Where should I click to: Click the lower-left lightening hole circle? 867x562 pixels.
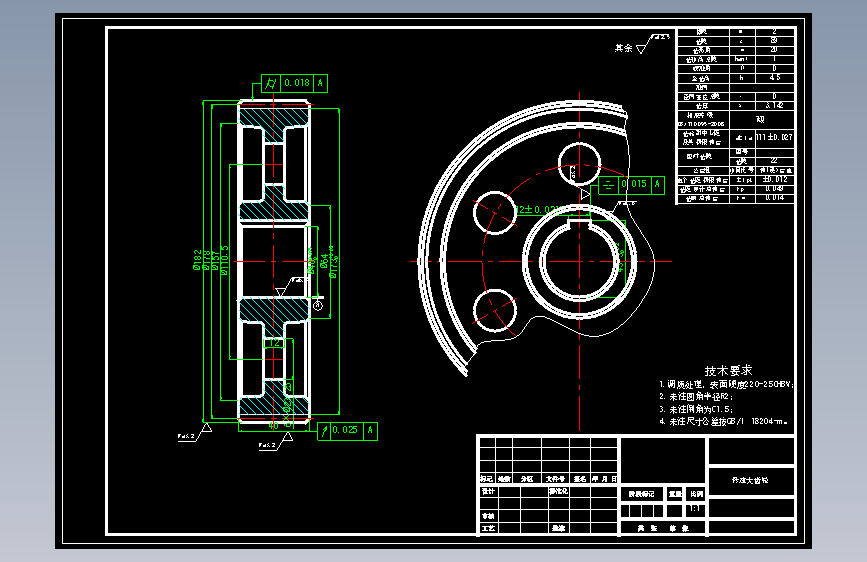495,311
